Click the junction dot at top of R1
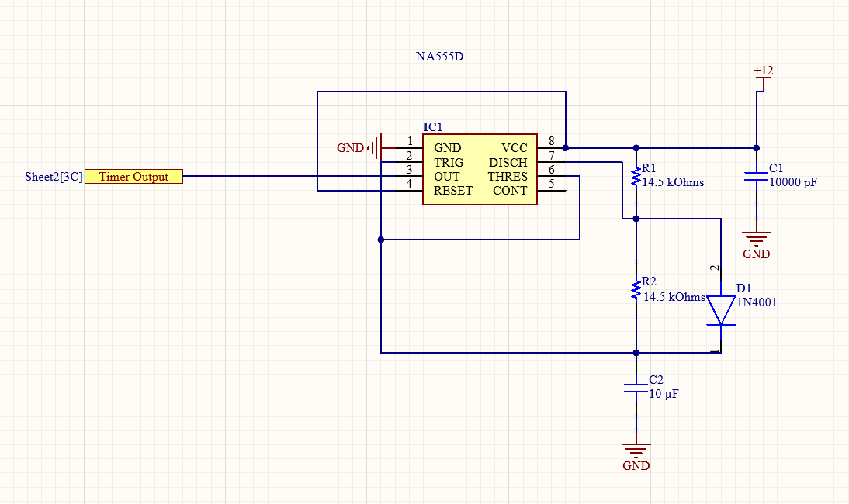 pos(636,147)
